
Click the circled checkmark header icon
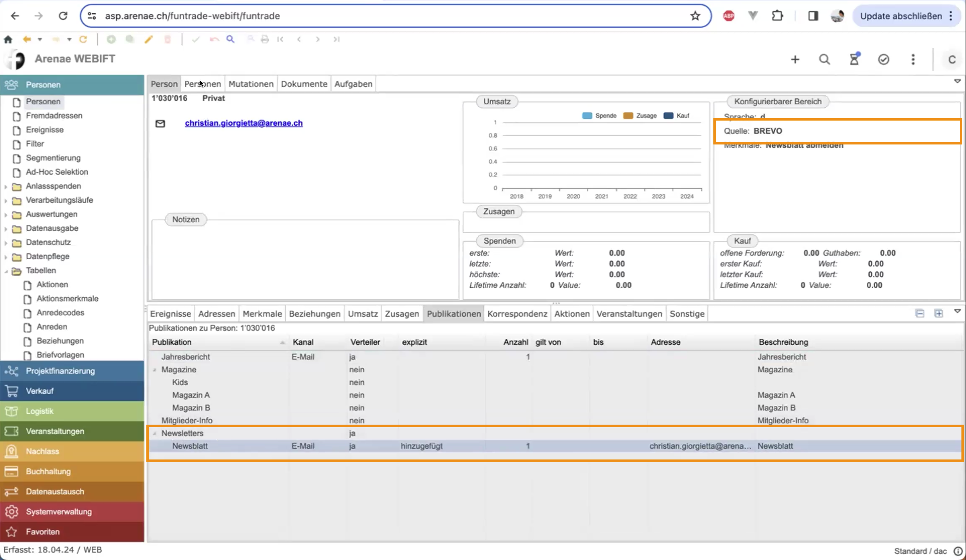[883, 59]
